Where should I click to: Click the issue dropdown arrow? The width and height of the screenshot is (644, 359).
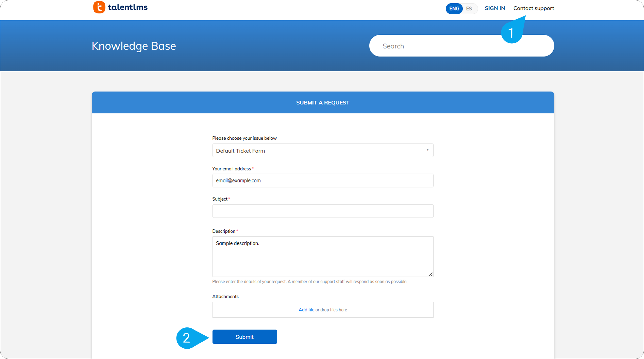click(x=427, y=150)
